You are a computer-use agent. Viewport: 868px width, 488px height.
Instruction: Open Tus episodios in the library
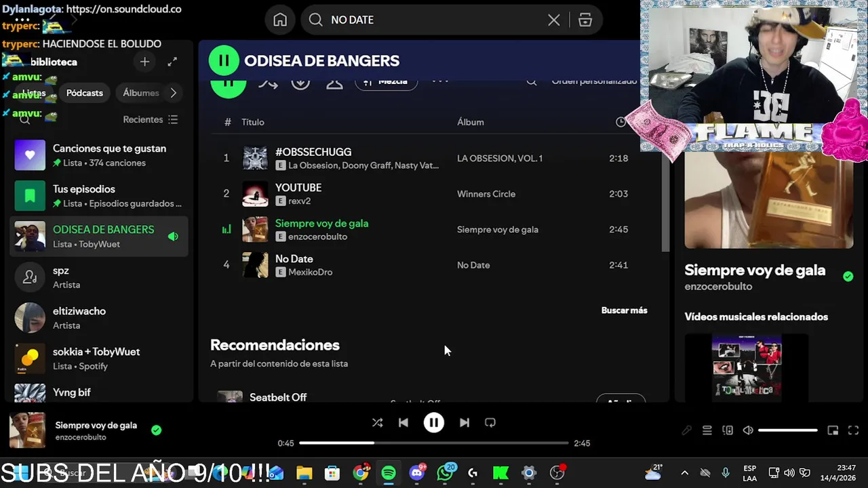click(98, 196)
